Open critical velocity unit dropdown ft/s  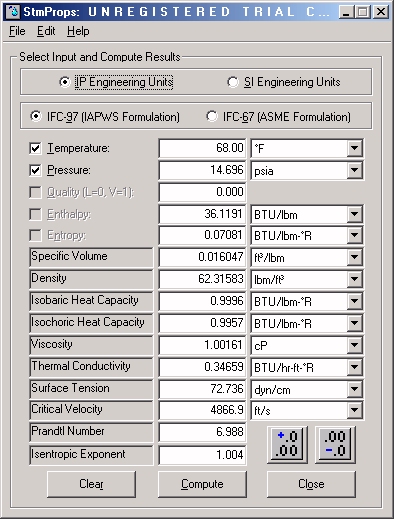[354, 411]
